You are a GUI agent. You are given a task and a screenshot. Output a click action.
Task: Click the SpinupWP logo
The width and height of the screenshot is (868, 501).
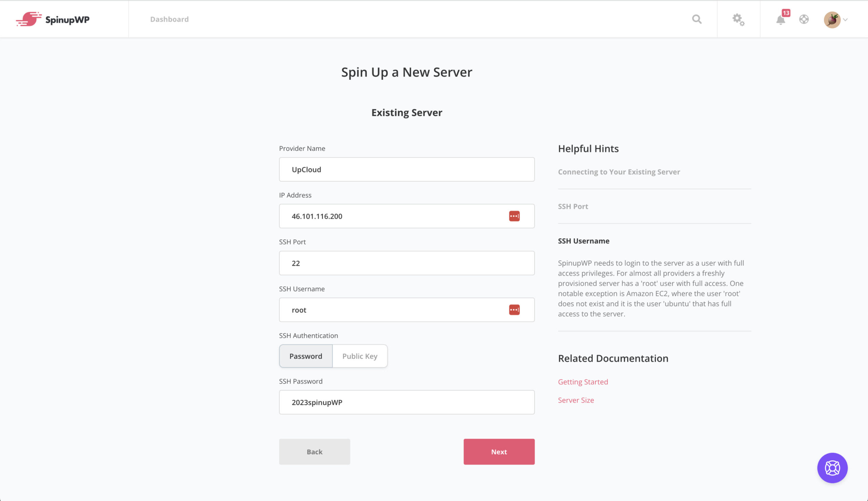(x=53, y=19)
